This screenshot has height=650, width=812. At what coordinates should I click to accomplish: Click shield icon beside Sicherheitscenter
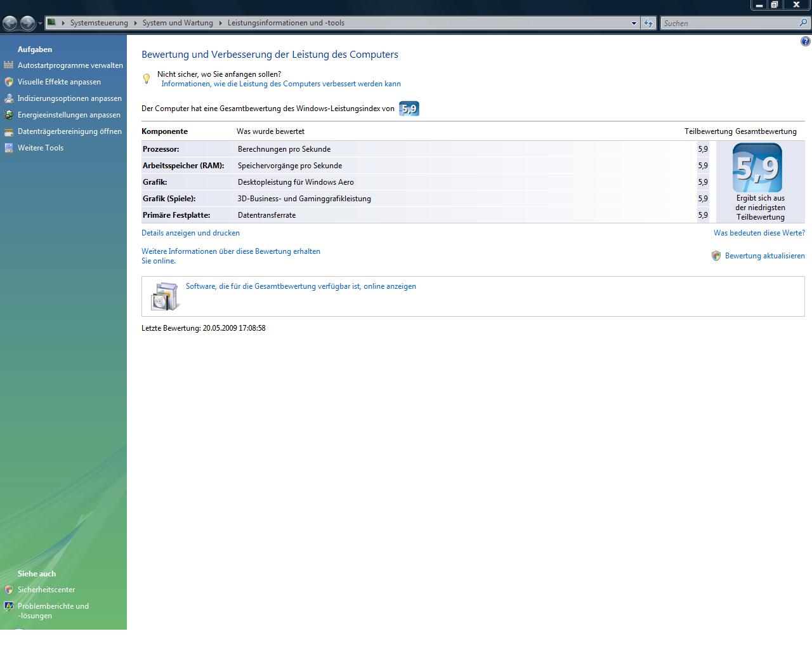coord(8,590)
